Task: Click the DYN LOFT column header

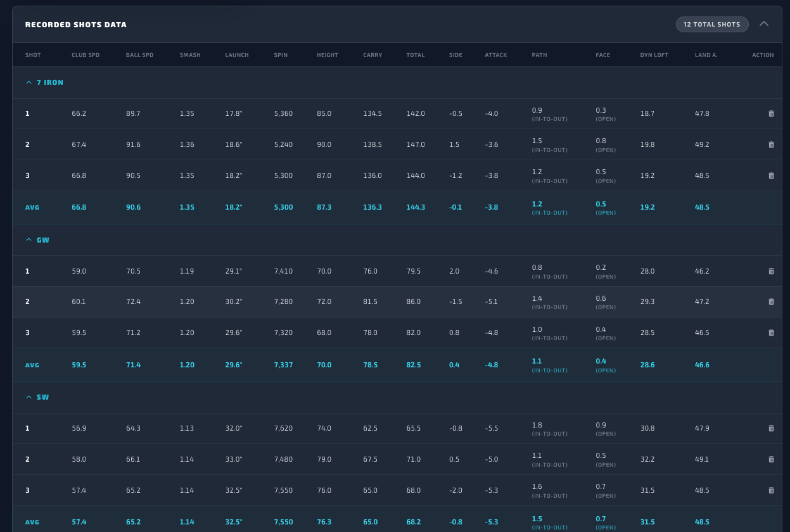Action: click(x=654, y=55)
